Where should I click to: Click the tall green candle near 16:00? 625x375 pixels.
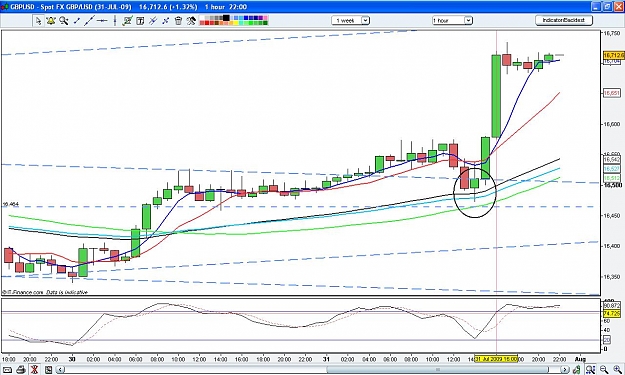pyautogui.click(x=496, y=96)
